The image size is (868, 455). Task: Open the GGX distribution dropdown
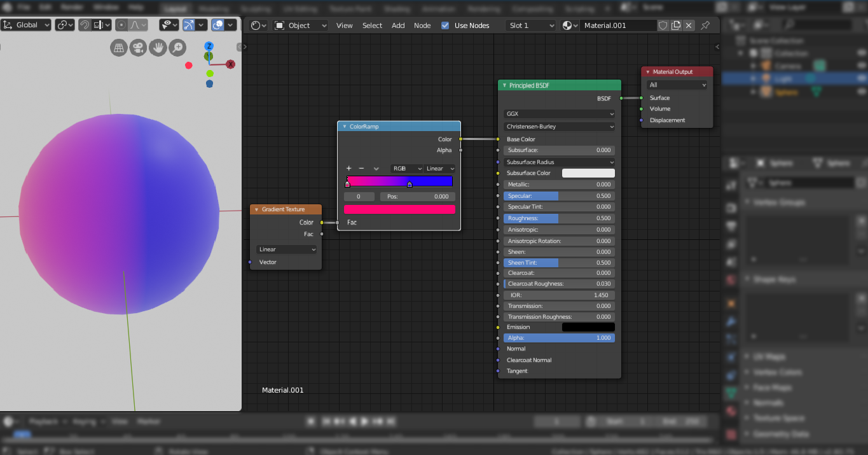pos(559,114)
